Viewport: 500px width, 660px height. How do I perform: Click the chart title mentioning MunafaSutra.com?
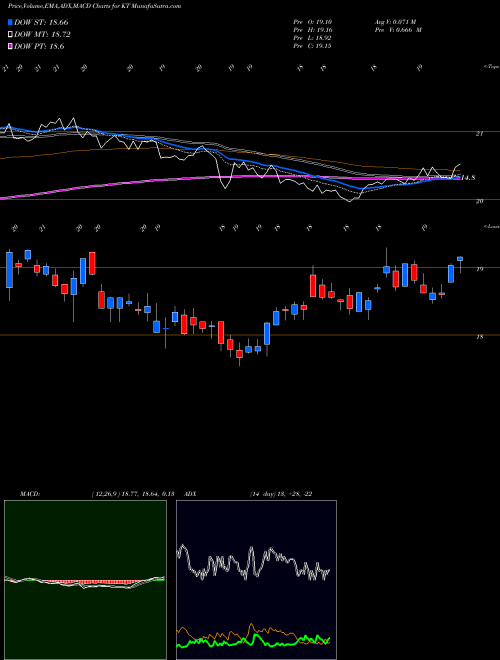click(x=95, y=7)
